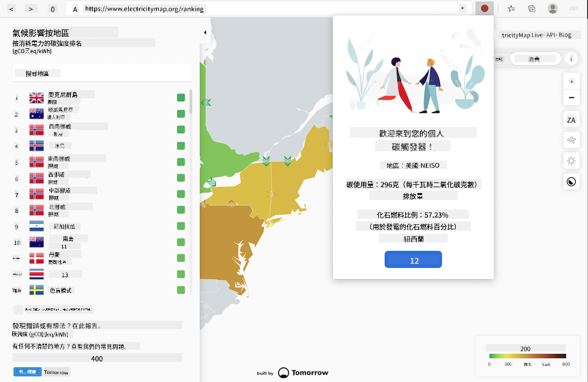Expand the double-chevron arrow on green region
This screenshot has height=382, width=588.
[x=205, y=102]
